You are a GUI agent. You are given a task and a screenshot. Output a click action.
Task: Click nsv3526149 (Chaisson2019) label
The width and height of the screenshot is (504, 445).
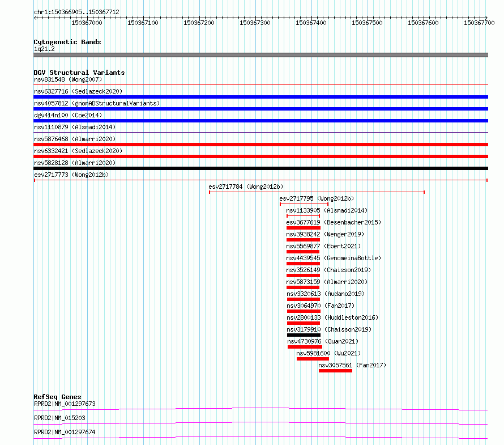pyautogui.click(x=328, y=270)
